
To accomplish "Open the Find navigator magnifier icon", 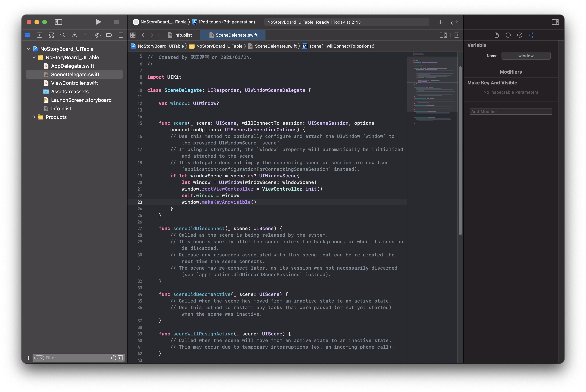I will (63, 35).
